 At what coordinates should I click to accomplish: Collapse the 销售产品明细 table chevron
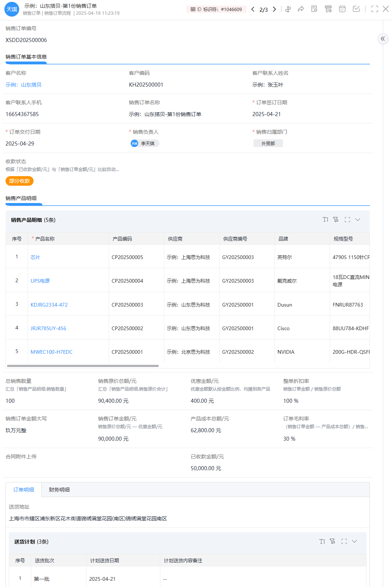click(358, 220)
